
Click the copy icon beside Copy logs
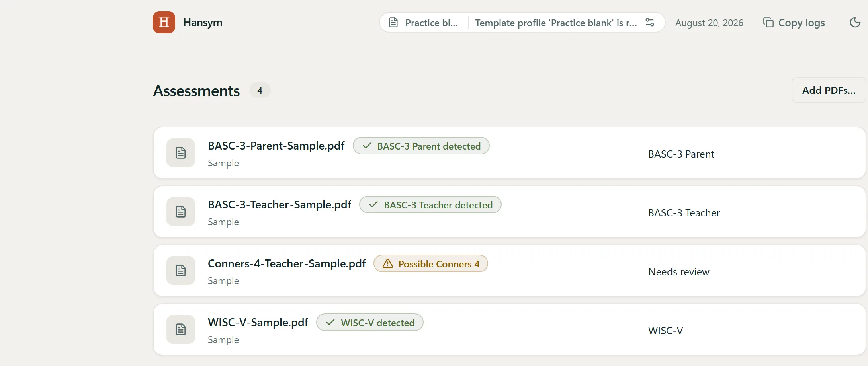(768, 23)
